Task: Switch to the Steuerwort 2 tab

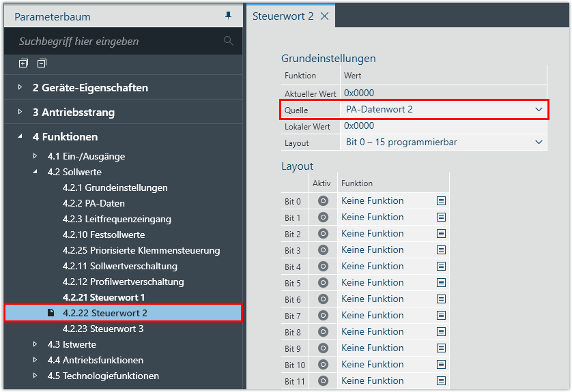Action: tap(283, 16)
